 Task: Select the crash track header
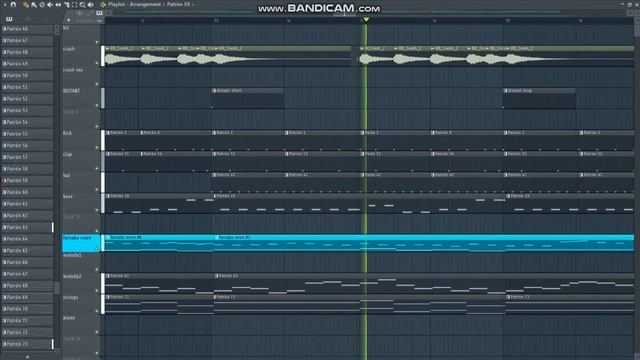point(81,56)
